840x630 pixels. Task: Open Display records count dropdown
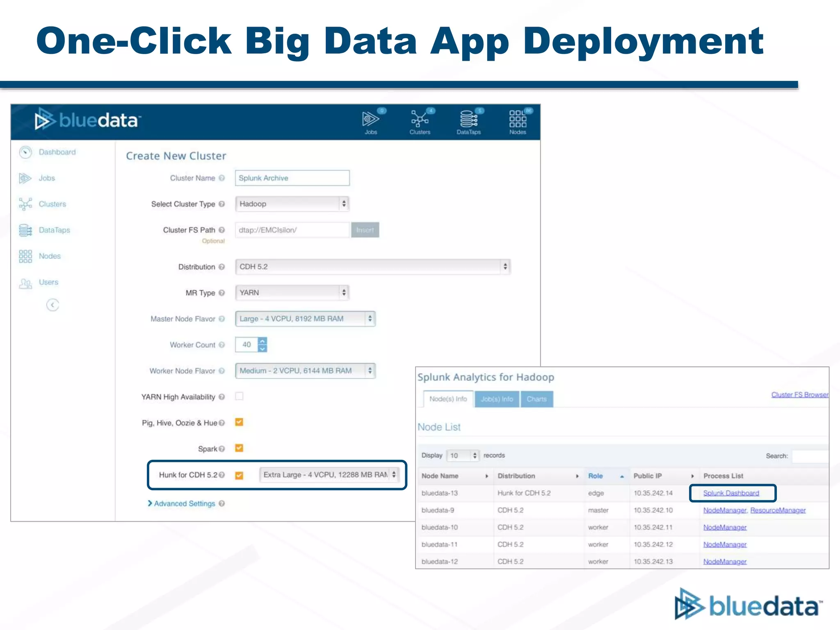point(463,456)
